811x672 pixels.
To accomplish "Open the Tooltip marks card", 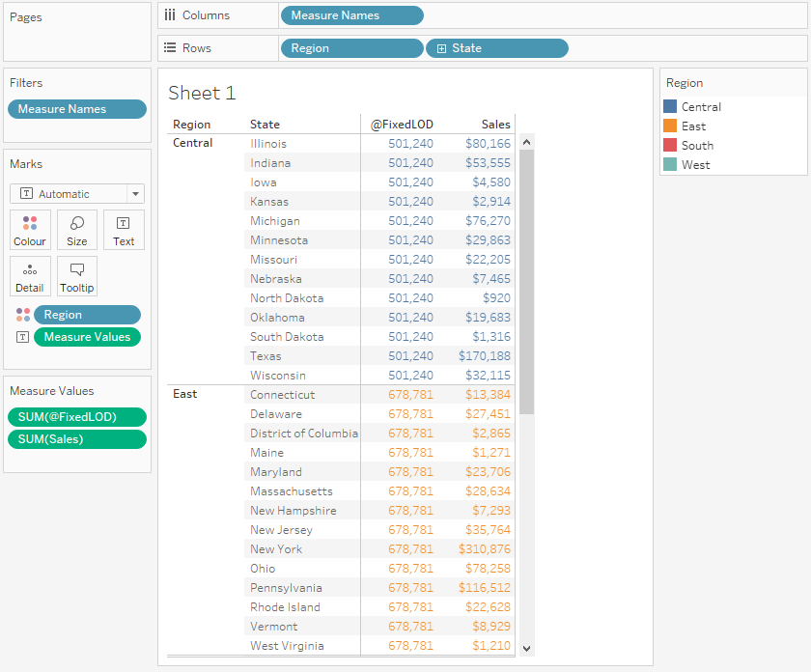I will pos(77,276).
